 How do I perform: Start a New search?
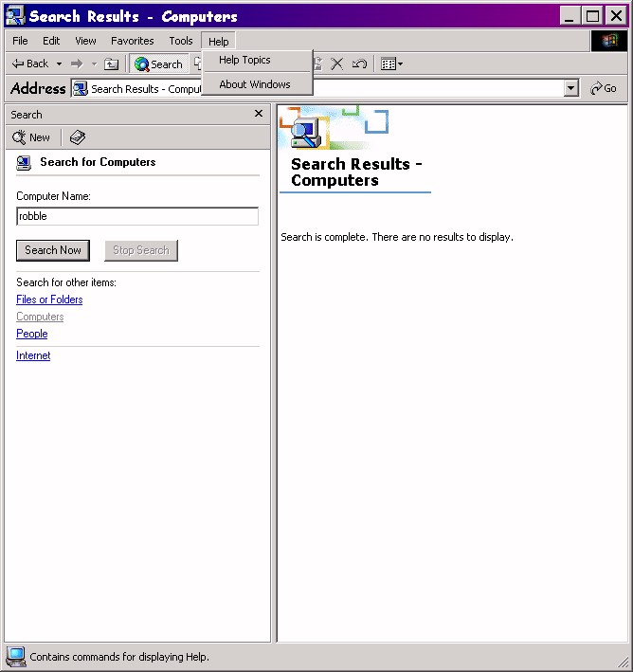[31, 137]
